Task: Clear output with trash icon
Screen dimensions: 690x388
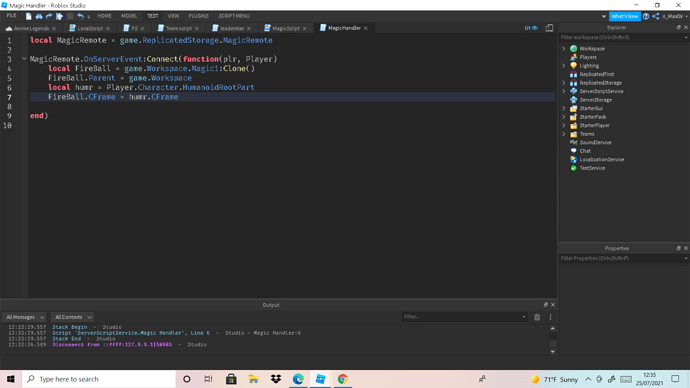Action: click(x=537, y=317)
